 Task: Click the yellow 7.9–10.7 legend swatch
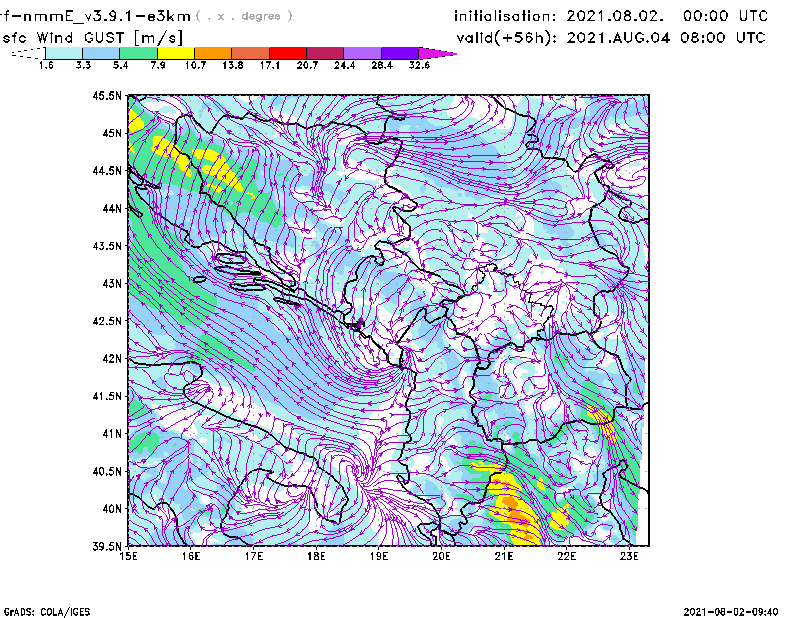pos(176,53)
